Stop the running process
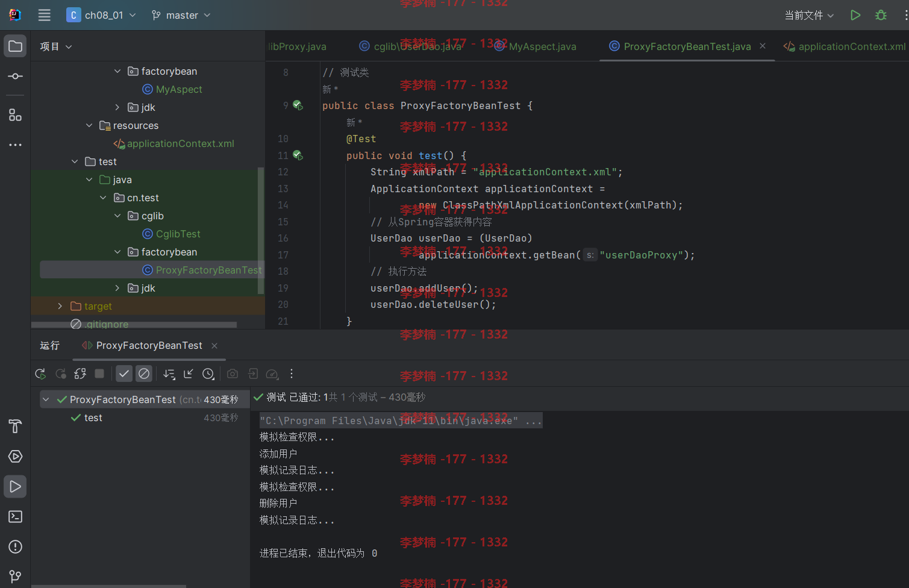This screenshot has height=588, width=909. pos(99,374)
